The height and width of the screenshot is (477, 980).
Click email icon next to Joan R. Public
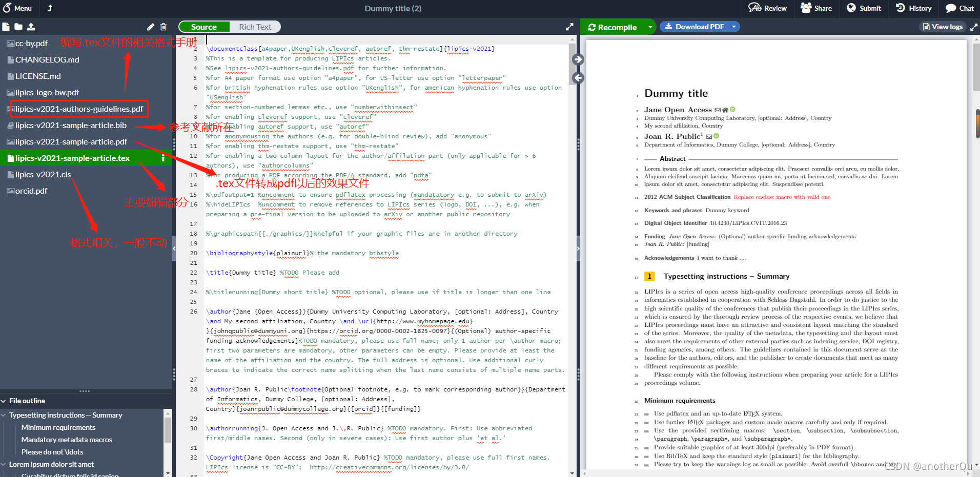pos(709,137)
